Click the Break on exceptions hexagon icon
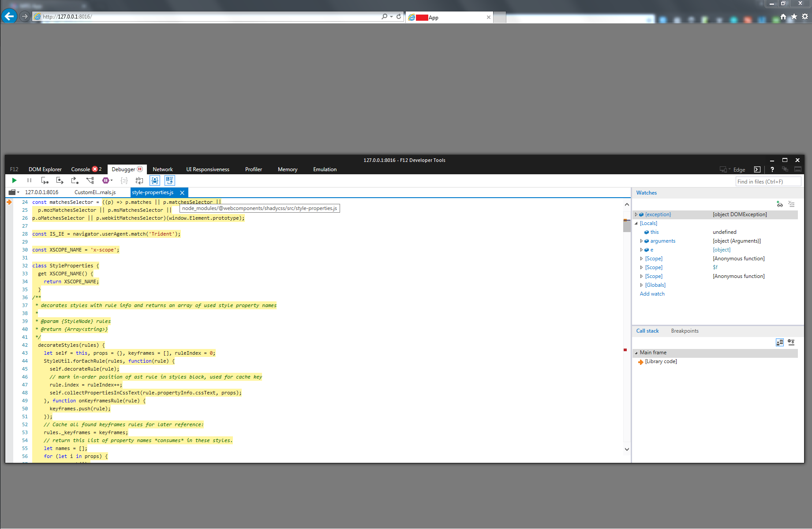The width and height of the screenshot is (812, 529). tap(105, 180)
